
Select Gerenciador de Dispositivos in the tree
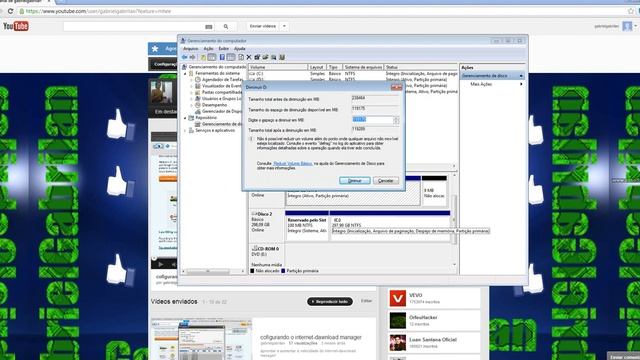222,111
